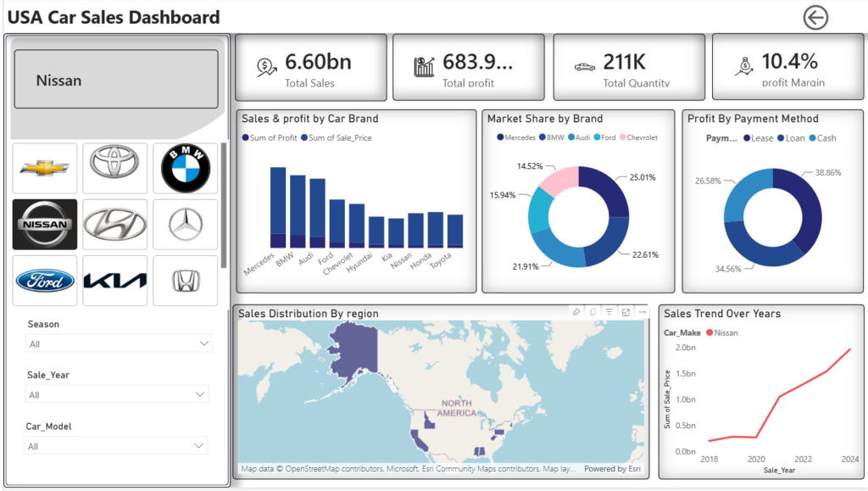Image resolution: width=868 pixels, height=491 pixels.
Task: Click California region on the map
Action: click(418, 440)
